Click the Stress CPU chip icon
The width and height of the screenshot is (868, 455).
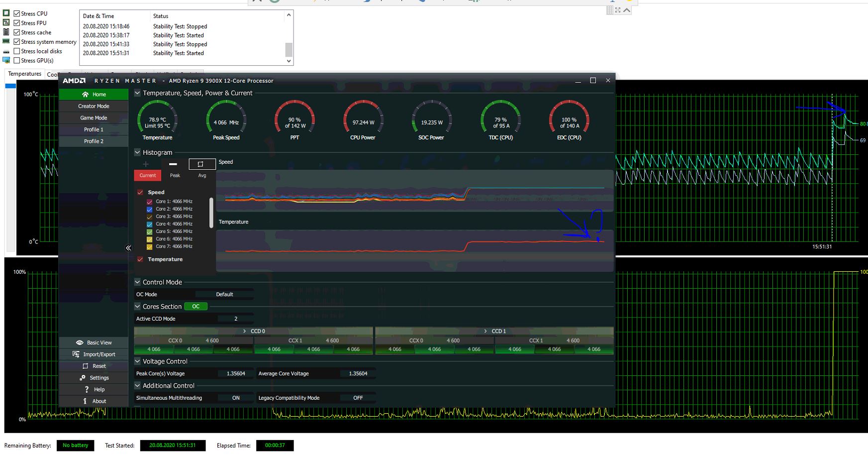click(6, 13)
